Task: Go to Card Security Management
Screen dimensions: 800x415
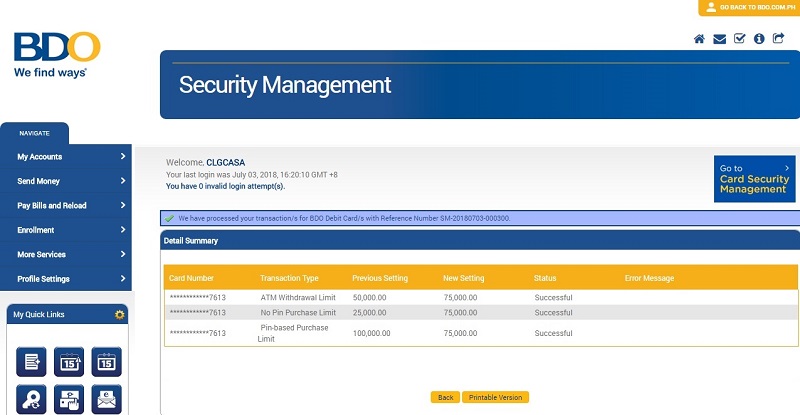Action: (755, 179)
